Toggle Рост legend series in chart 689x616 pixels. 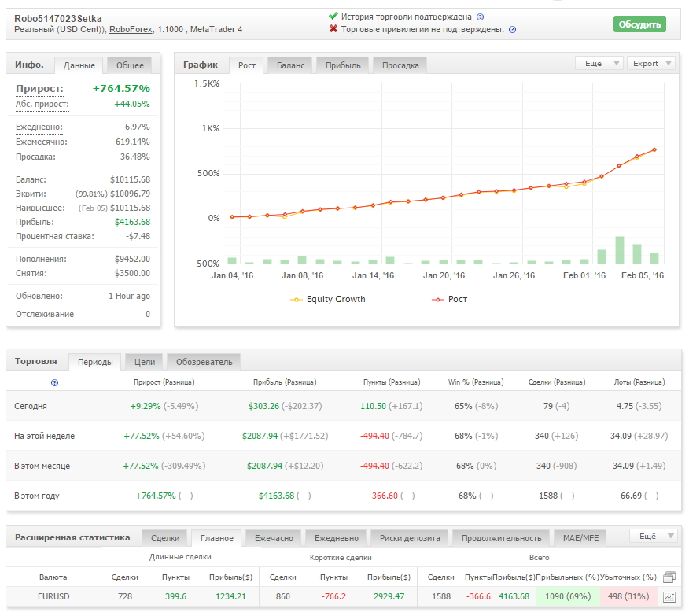click(450, 299)
